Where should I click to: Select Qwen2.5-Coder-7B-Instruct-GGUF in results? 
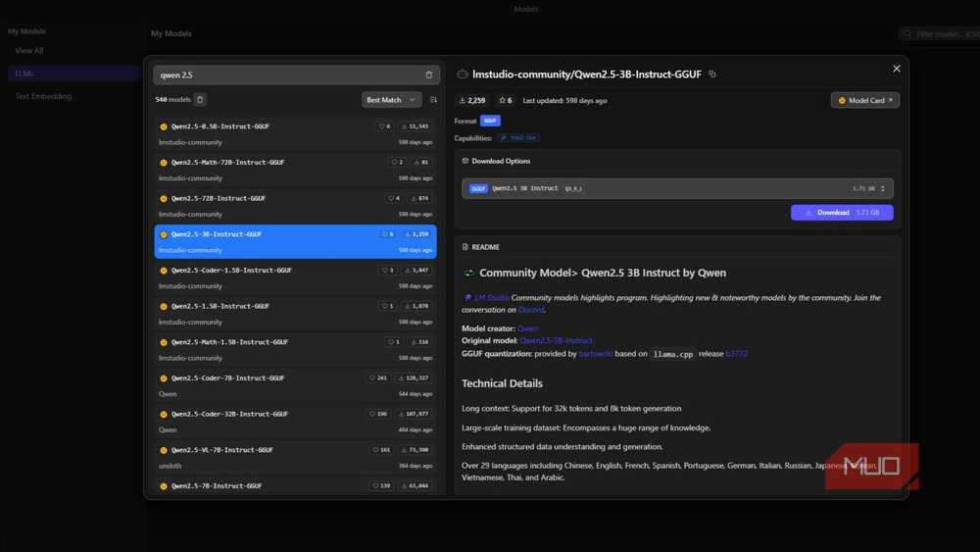(295, 385)
